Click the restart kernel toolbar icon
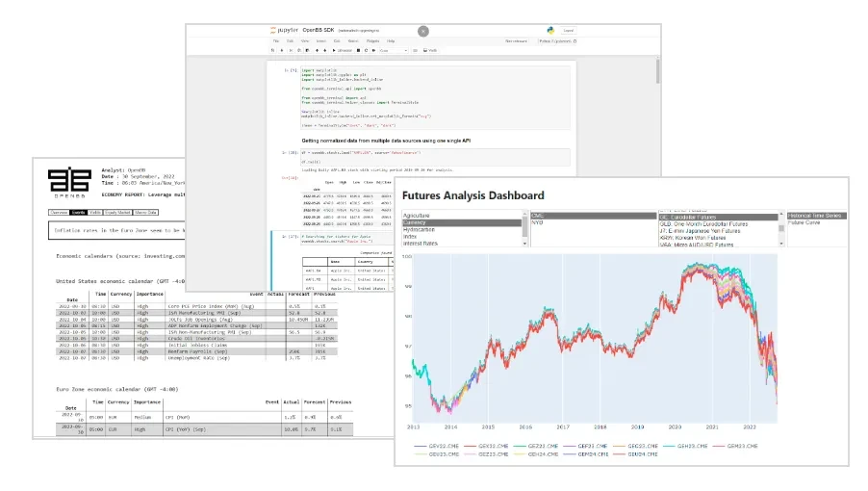The height and width of the screenshot is (491, 868). click(366, 50)
